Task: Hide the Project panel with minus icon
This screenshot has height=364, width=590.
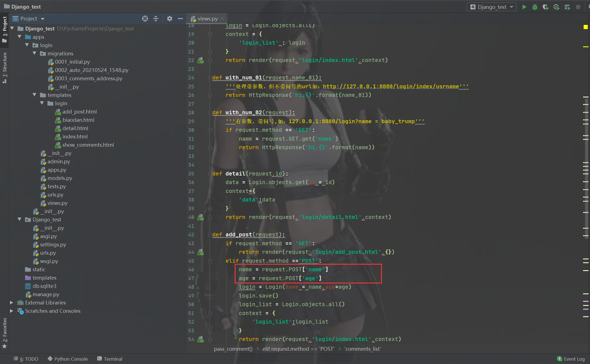Action: point(180,19)
